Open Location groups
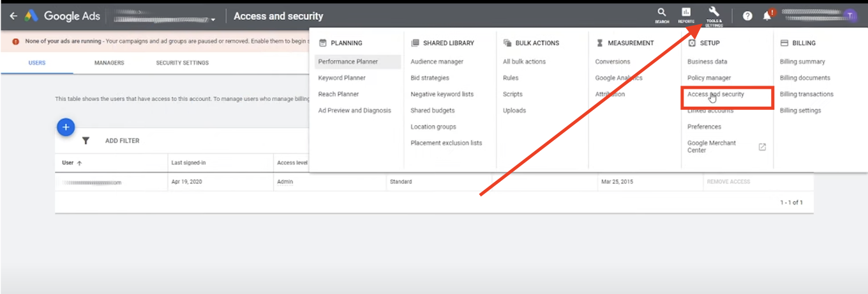The image size is (868, 294). tap(433, 127)
